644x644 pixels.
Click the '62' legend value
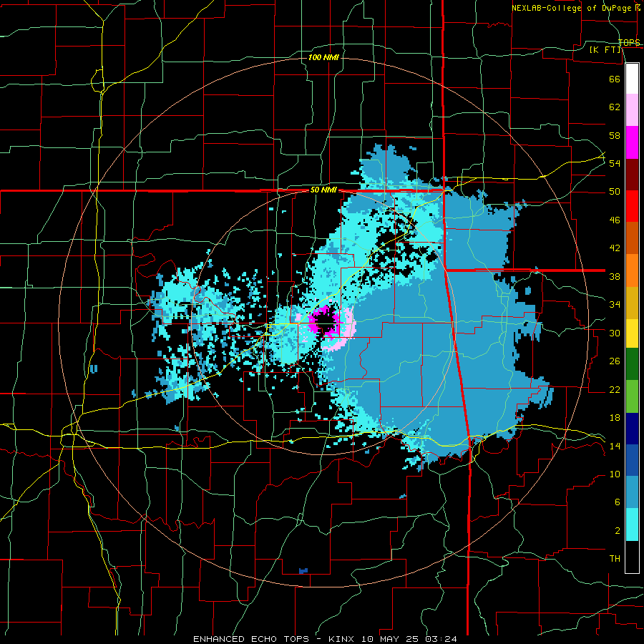coord(615,107)
